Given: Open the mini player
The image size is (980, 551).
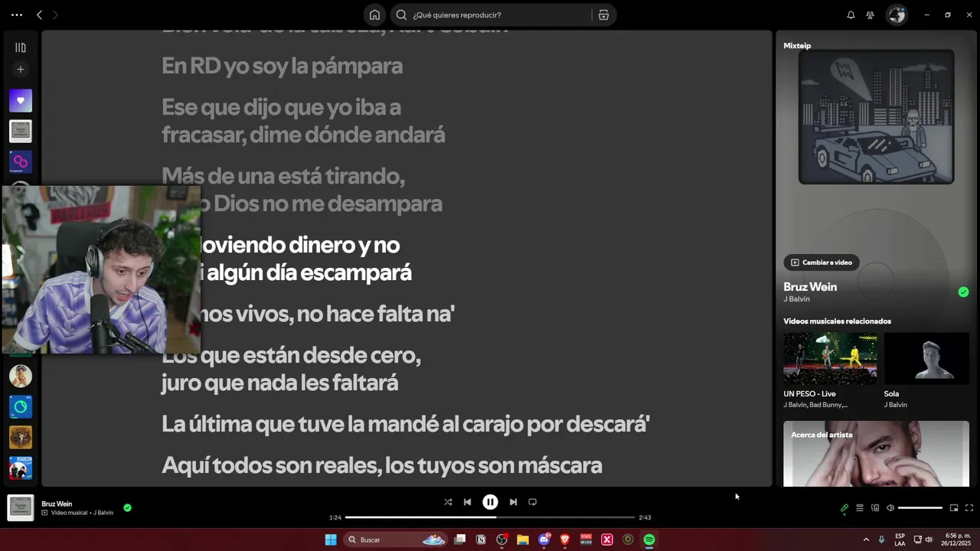Looking at the screenshot, I should point(954,507).
